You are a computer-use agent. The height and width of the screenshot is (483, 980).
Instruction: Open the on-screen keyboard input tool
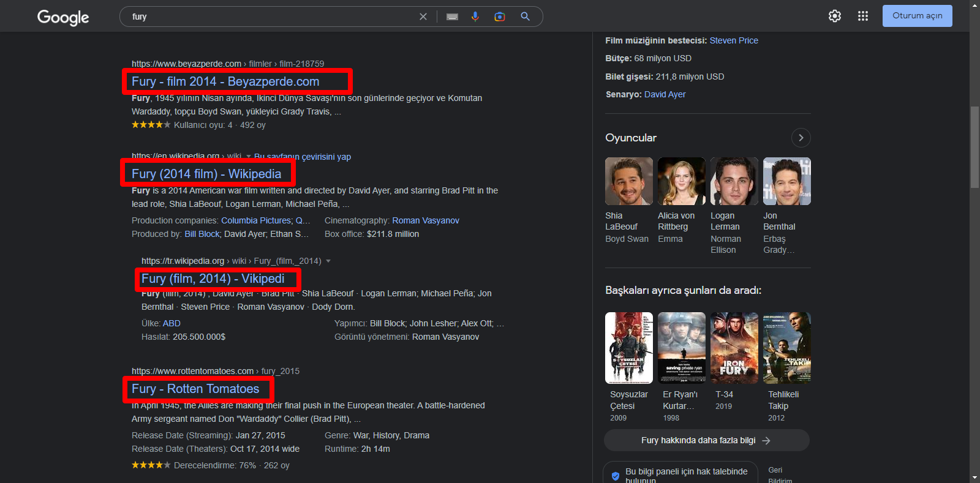pyautogui.click(x=452, y=17)
